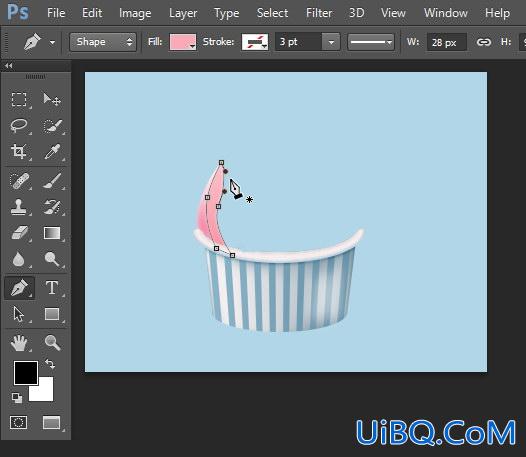Select the Rectangular Marquee tool
The image size is (526, 457).
pyautogui.click(x=19, y=99)
